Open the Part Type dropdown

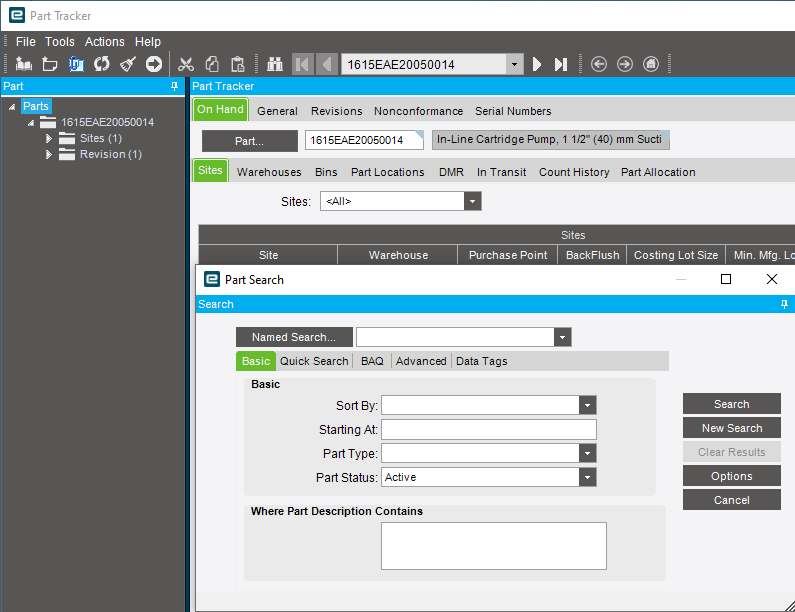tap(588, 453)
